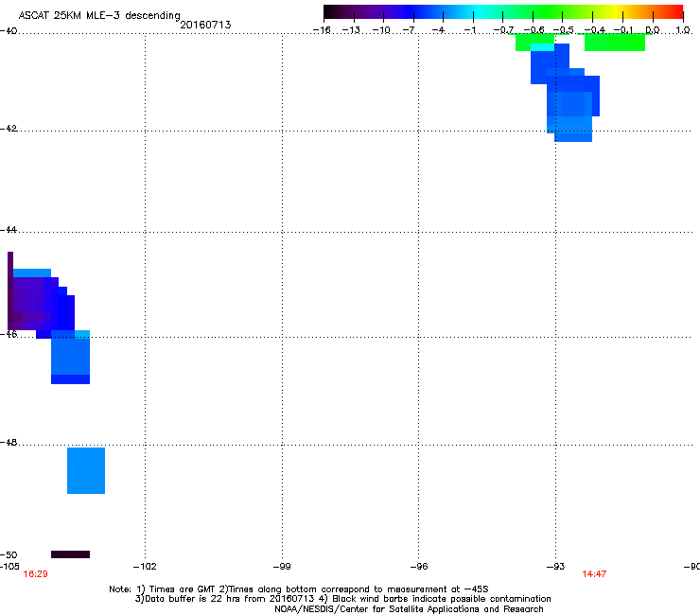Click the color bar label -7
The height and width of the screenshot is (615, 700).
411,30
